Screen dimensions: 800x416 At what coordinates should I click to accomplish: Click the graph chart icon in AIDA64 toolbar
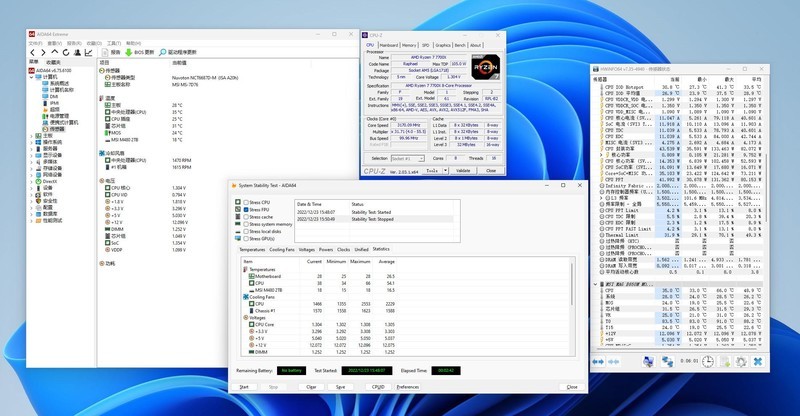88,53
